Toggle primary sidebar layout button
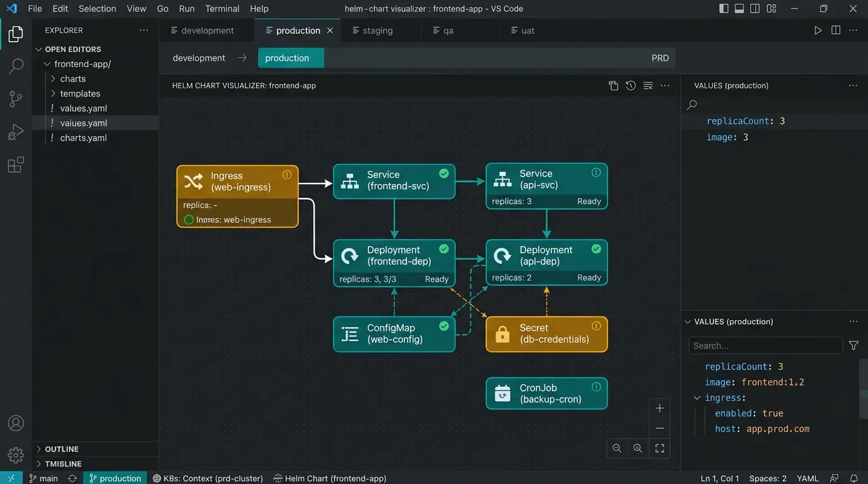This screenshot has width=868, height=484. click(724, 9)
